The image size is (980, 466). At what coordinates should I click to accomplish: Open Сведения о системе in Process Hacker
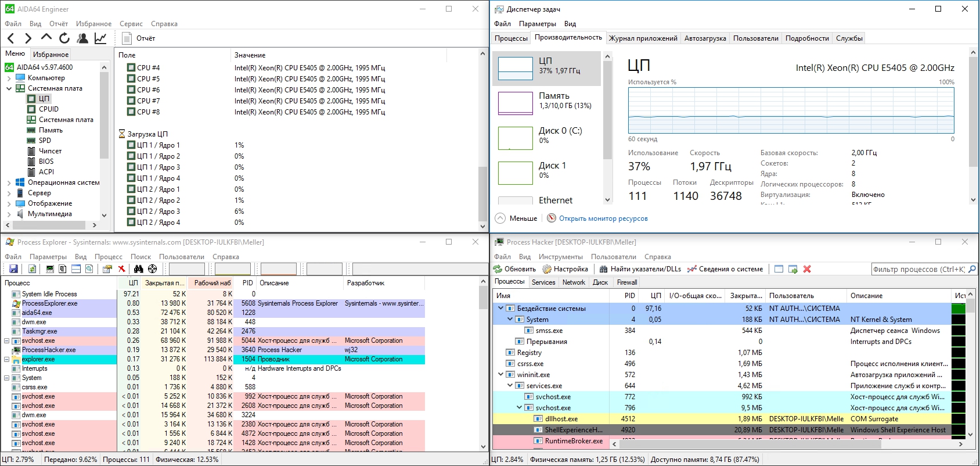[725, 269]
